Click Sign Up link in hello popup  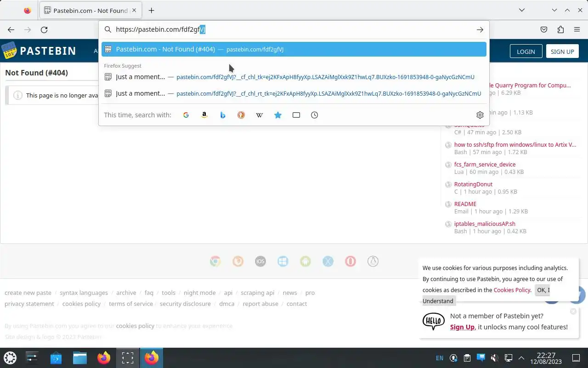pyautogui.click(x=462, y=327)
